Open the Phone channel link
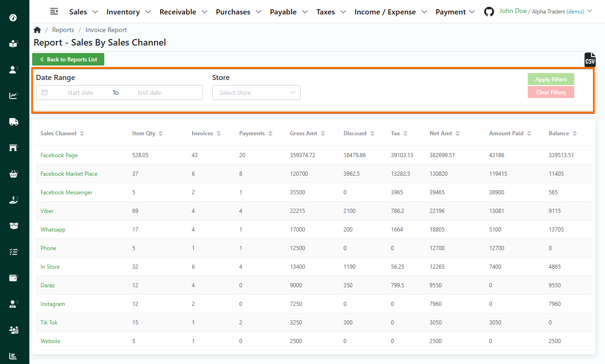This screenshot has height=364, width=605. [48, 248]
